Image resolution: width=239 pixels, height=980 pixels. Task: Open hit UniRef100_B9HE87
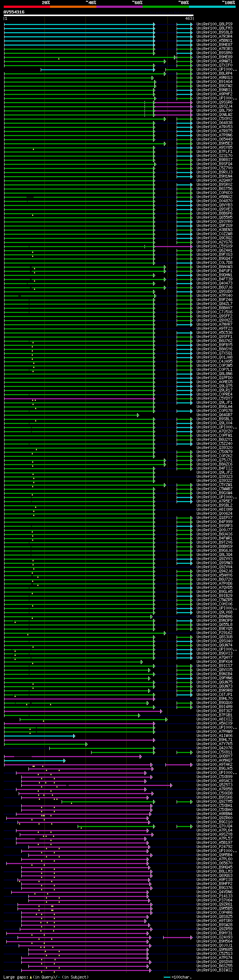pos(214,45)
